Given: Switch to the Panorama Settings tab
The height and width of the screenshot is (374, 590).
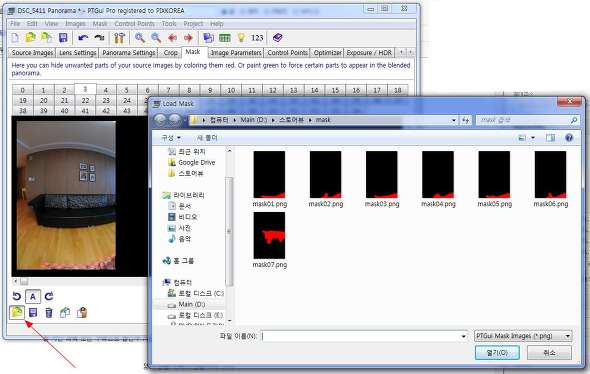Looking at the screenshot, I should click(129, 53).
